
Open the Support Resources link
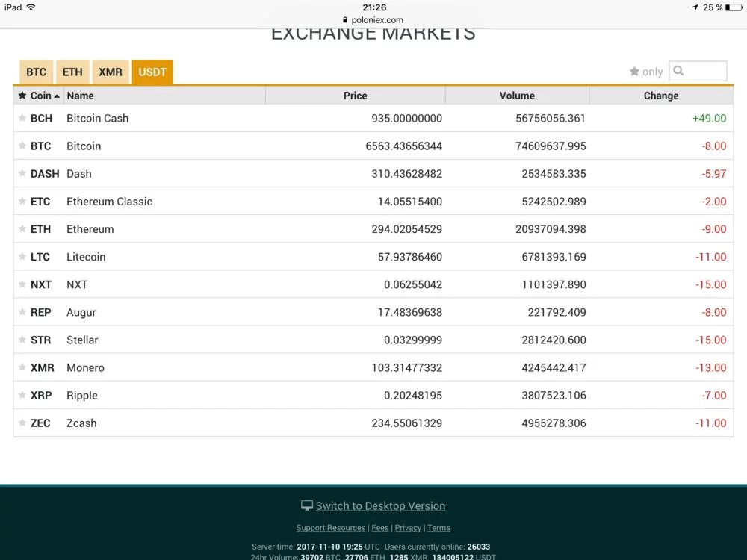pyautogui.click(x=331, y=528)
